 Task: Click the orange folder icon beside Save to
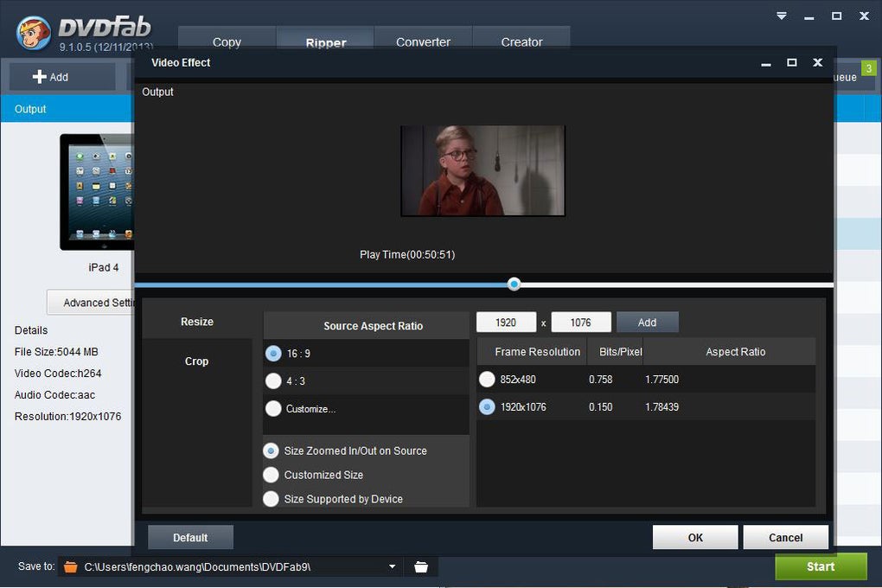(x=70, y=566)
